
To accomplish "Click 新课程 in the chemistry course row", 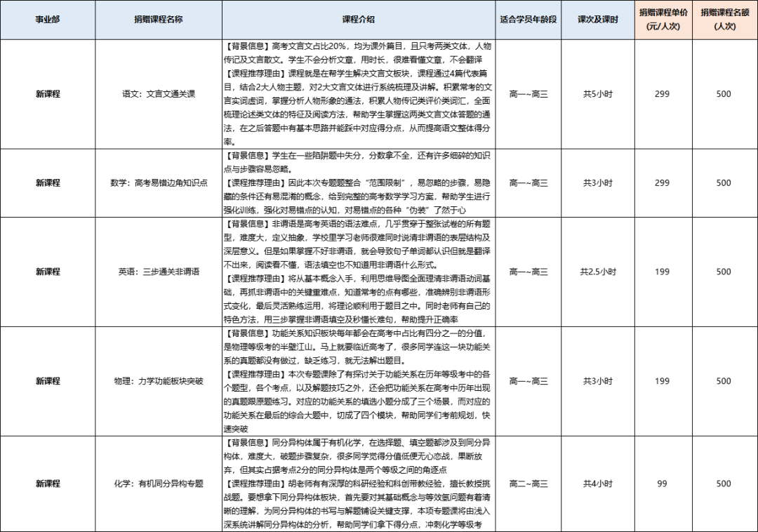I will 48,484.
